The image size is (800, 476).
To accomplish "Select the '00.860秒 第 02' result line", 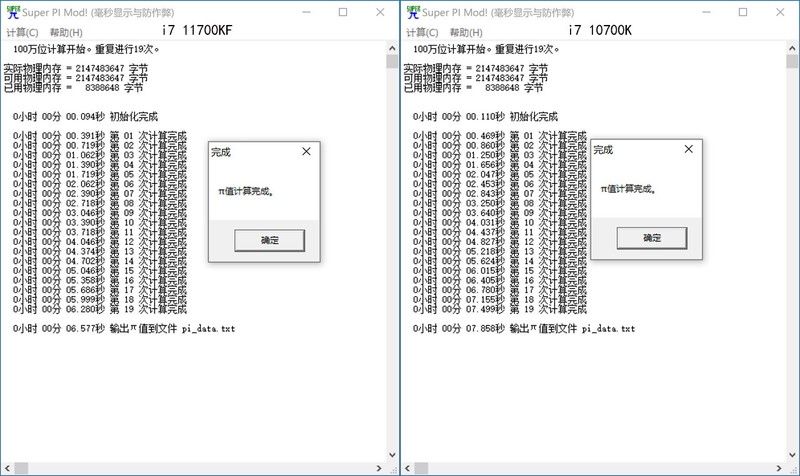I will (x=499, y=146).
